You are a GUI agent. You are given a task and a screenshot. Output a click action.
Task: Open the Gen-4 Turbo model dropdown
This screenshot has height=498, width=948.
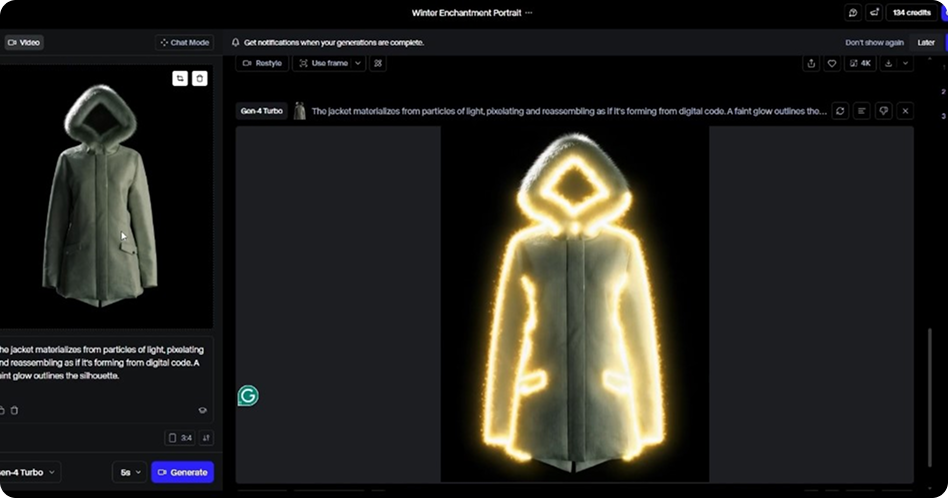[x=26, y=472]
